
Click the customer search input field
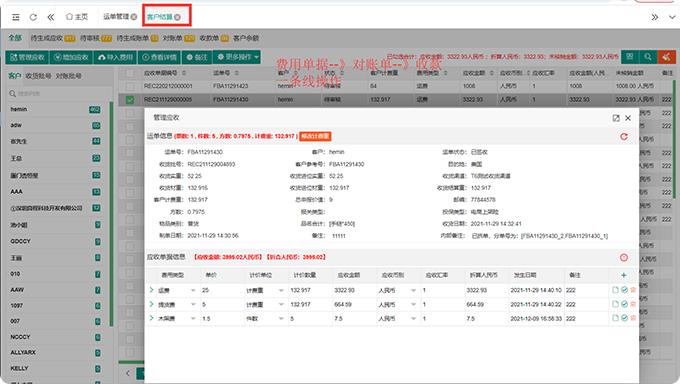59,93
